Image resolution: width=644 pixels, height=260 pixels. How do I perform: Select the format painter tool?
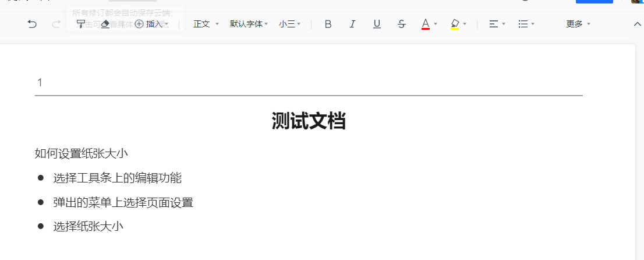81,24
